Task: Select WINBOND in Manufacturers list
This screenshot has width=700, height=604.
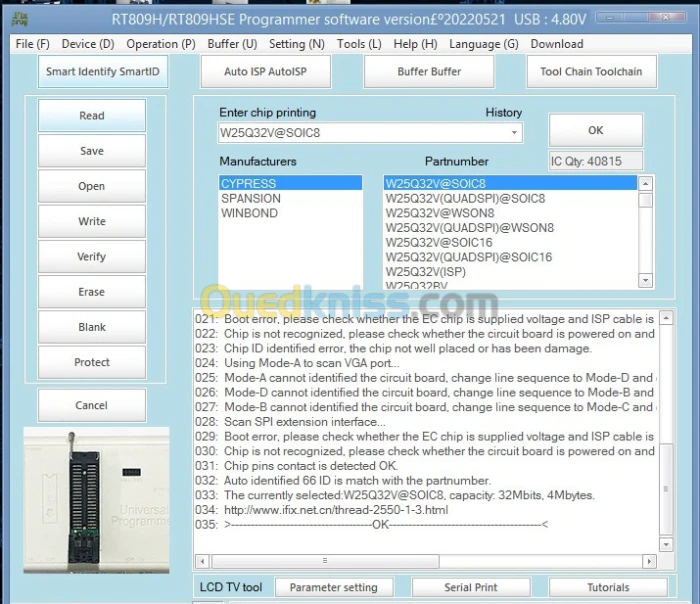Action: coord(290,213)
